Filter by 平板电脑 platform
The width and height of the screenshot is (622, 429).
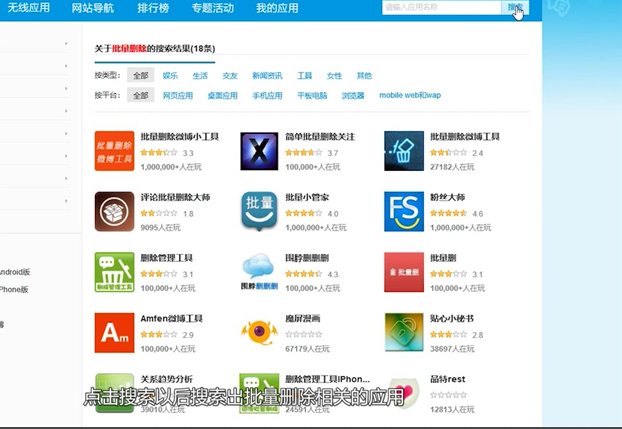click(x=312, y=95)
